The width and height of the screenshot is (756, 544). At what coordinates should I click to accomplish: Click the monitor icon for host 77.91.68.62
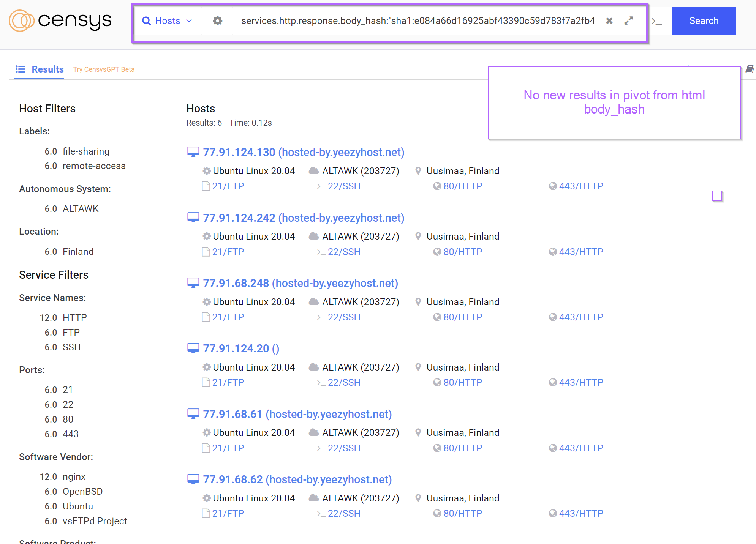pyautogui.click(x=193, y=479)
